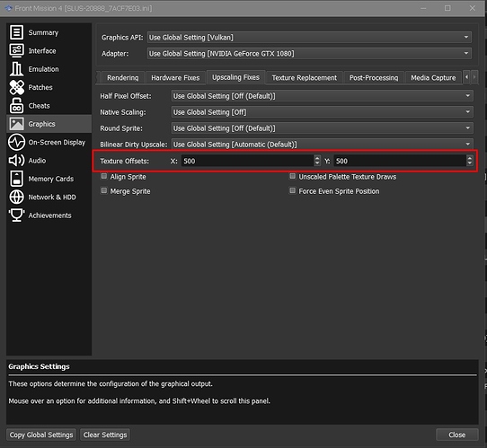Open the Texture Replacement tab
487x448 pixels.
click(x=305, y=77)
